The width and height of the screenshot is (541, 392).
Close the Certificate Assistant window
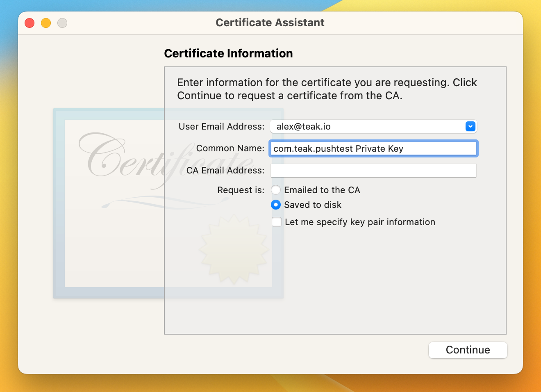coord(30,23)
